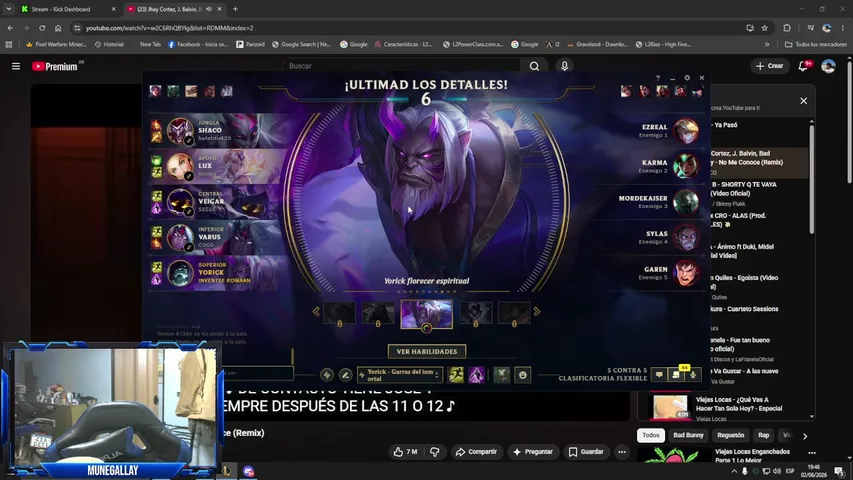The width and height of the screenshot is (853, 480).
Task: Open the YouTube hamburger guide menu
Action: (x=16, y=66)
